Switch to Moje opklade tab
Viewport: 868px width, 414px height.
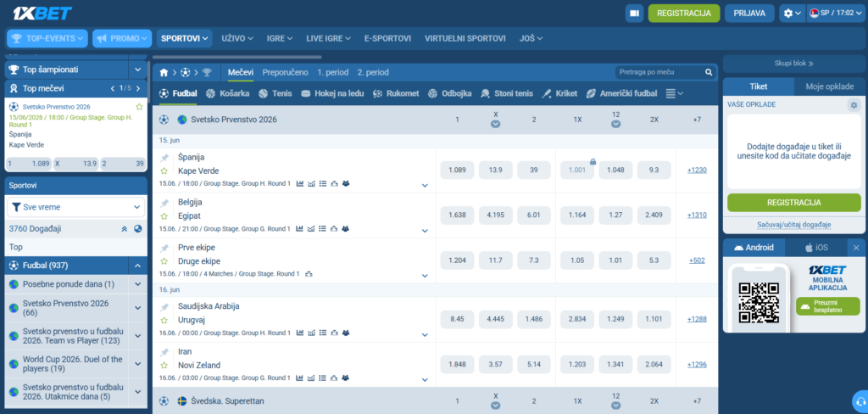[830, 87]
